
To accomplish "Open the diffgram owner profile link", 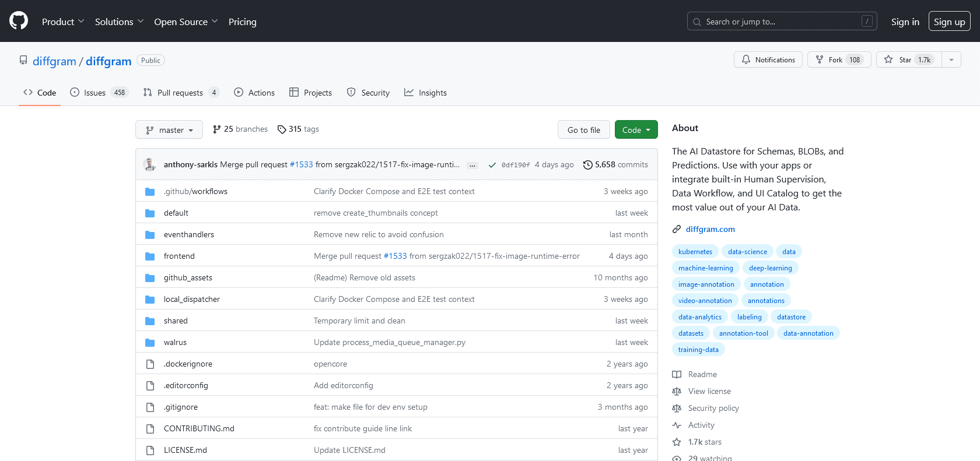I will 54,61.
